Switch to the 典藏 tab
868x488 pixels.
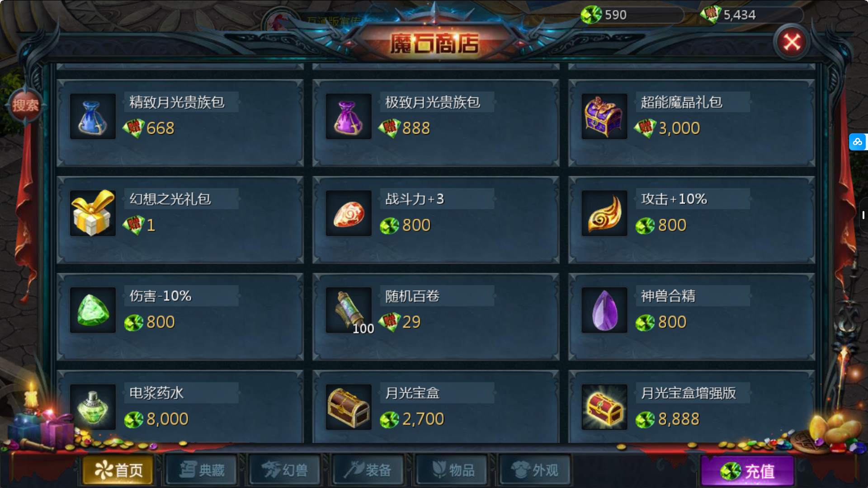point(202,470)
